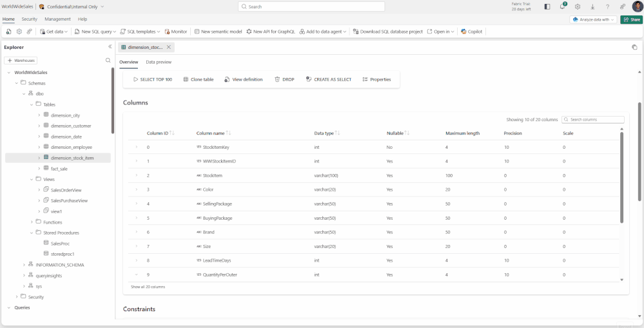Click the Search columns field
The height and width of the screenshot is (328, 644).
pyautogui.click(x=592, y=119)
